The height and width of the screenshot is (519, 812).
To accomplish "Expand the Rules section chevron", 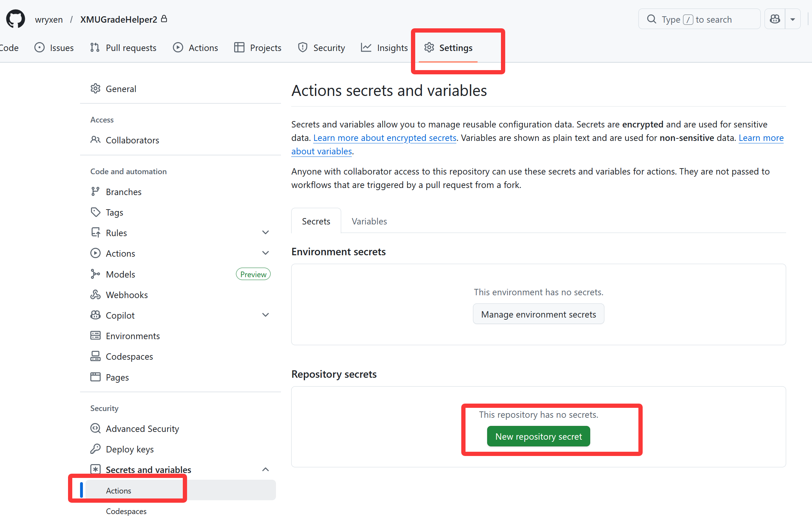I will click(x=265, y=233).
